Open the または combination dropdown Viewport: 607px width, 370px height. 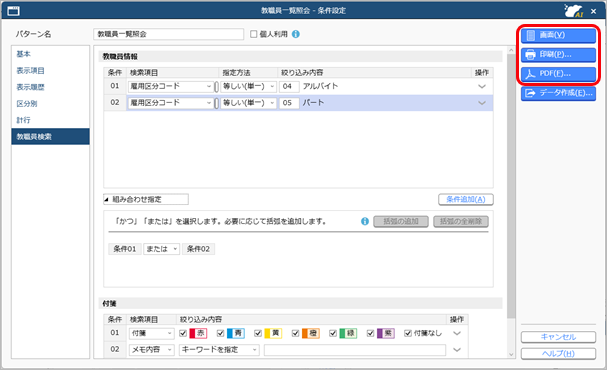tap(161, 249)
